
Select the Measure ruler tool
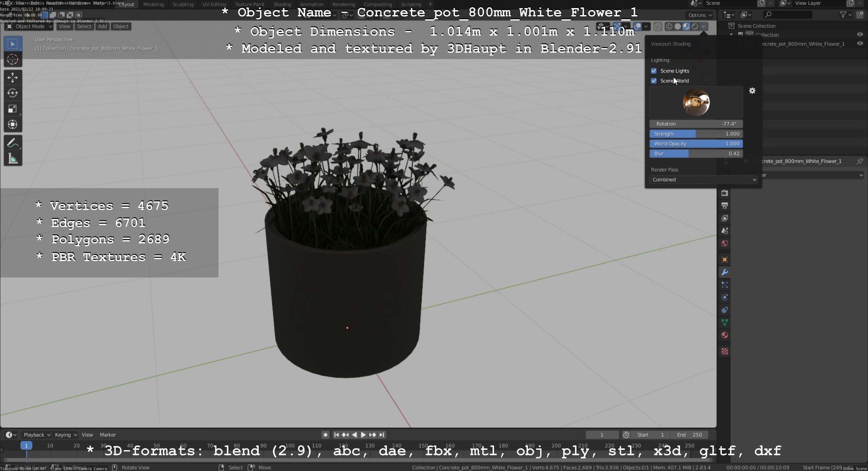(13, 158)
